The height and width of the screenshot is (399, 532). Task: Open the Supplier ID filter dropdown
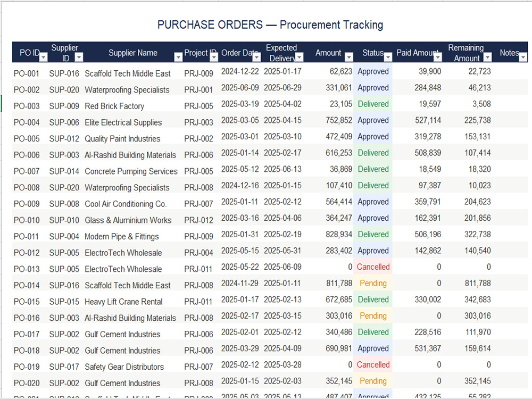coord(79,57)
